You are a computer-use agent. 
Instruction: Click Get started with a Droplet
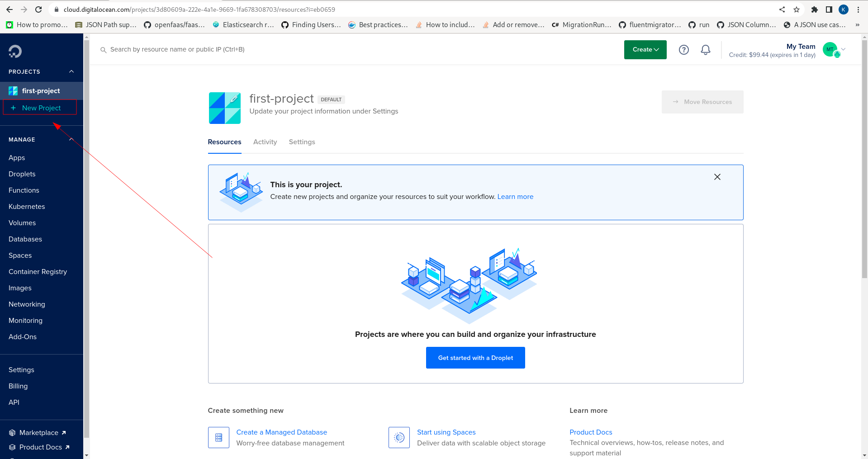475,358
